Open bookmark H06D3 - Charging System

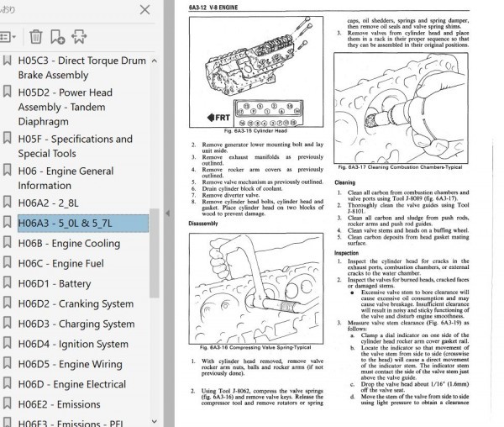coord(76,324)
